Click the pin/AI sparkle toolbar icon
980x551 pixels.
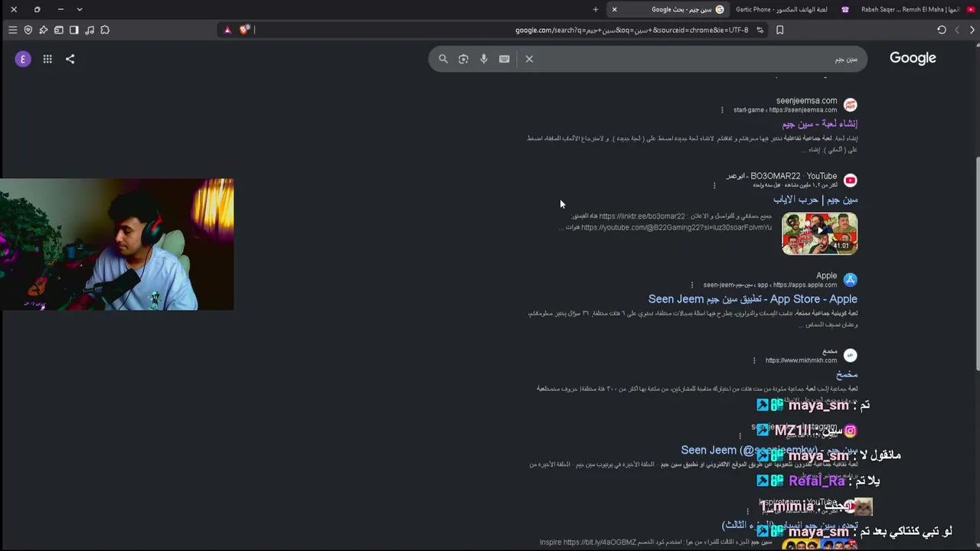coord(44,30)
